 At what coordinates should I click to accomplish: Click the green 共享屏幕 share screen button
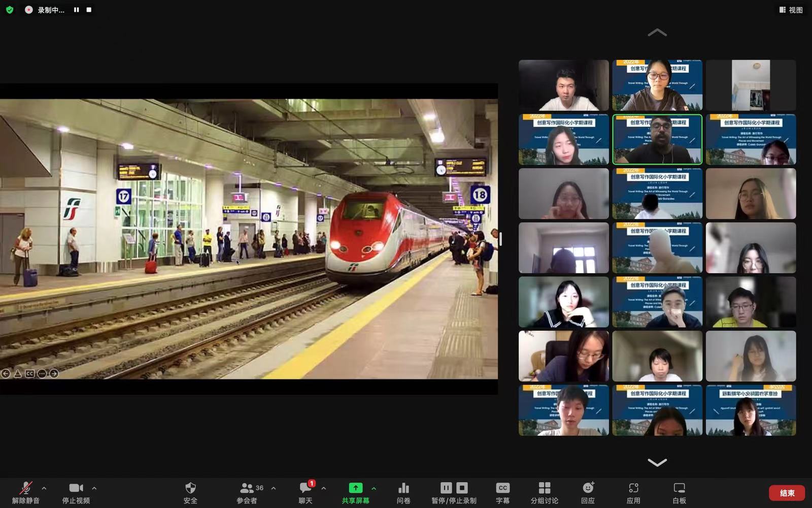(x=356, y=493)
